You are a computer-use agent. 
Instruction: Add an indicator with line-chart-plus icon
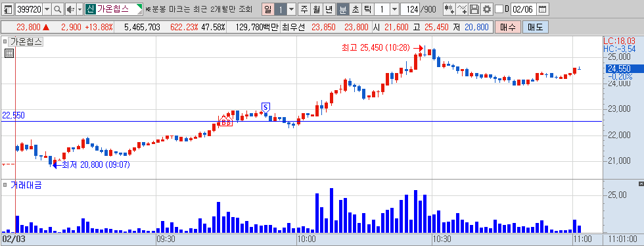[462, 9]
